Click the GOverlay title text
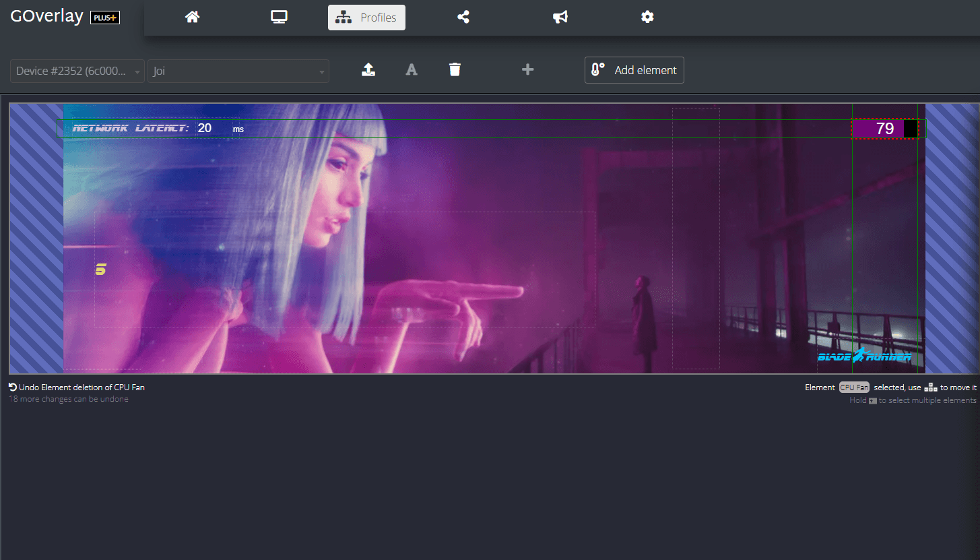 tap(47, 17)
